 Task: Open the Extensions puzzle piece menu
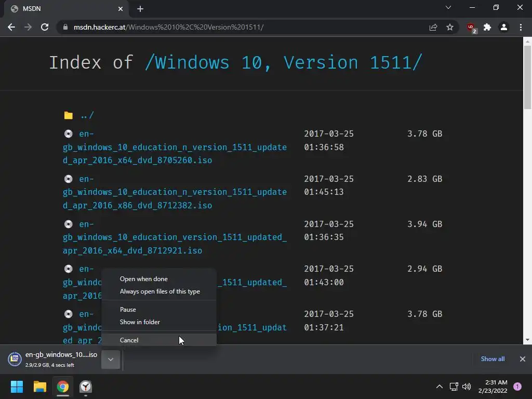pos(487,27)
